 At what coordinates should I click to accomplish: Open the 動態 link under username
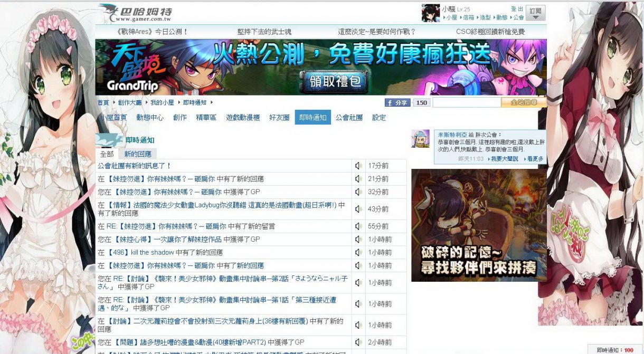tap(502, 17)
